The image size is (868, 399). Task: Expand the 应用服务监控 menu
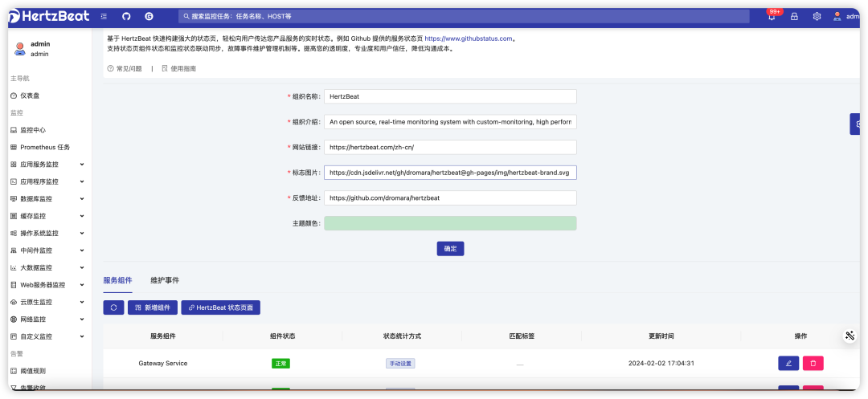click(x=48, y=165)
